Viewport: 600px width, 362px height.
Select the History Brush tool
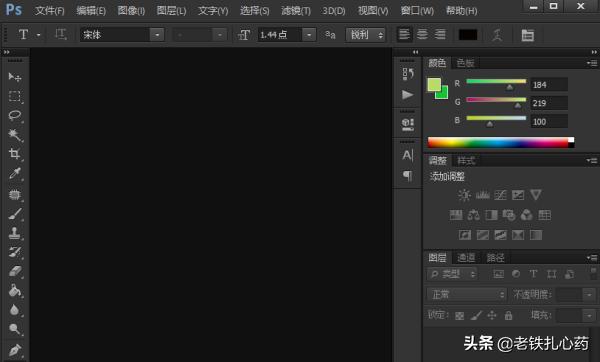(15, 252)
